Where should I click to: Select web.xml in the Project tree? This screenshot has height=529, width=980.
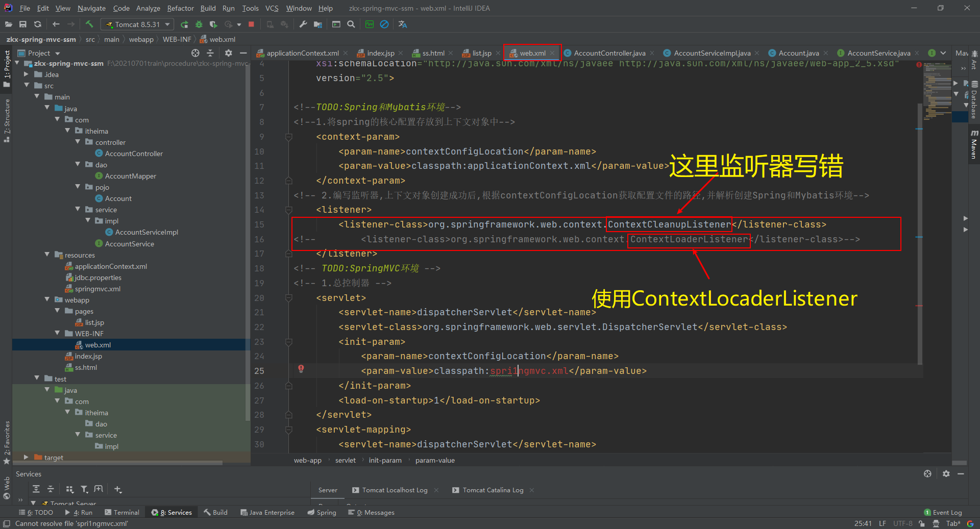(x=98, y=344)
